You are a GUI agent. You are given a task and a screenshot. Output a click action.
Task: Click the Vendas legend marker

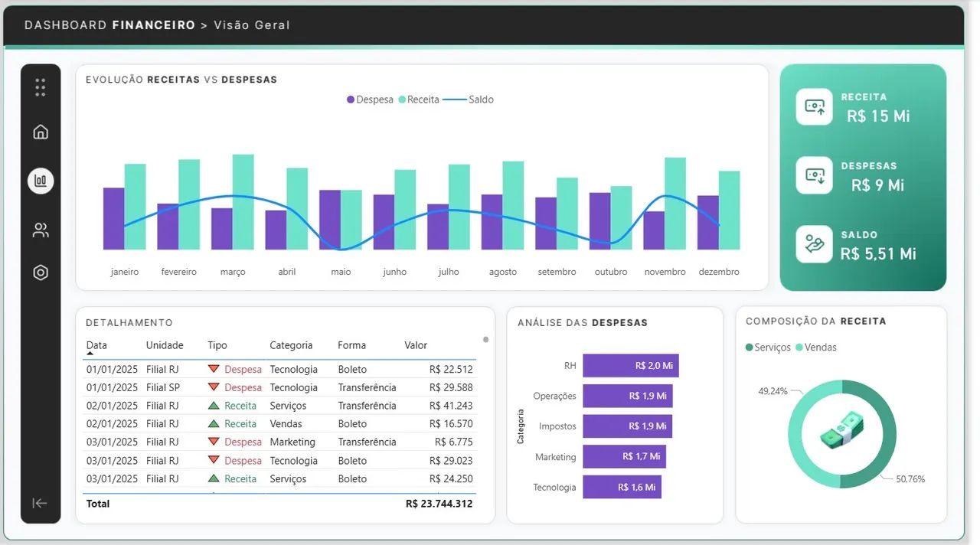799,348
